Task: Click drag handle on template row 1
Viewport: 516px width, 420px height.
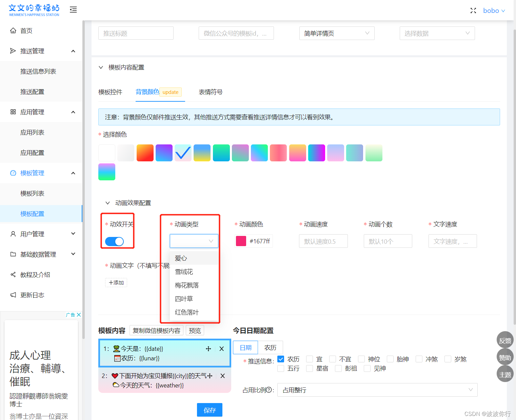Action: pyautogui.click(x=209, y=348)
